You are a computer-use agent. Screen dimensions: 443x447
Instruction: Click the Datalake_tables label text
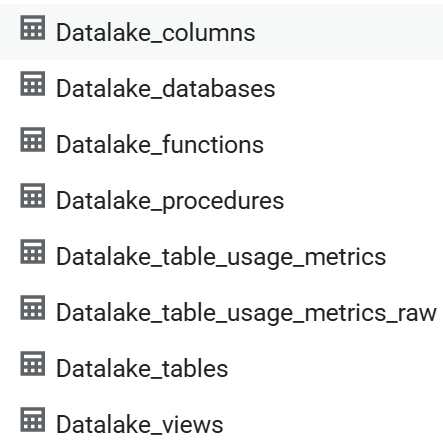pyautogui.click(x=142, y=369)
